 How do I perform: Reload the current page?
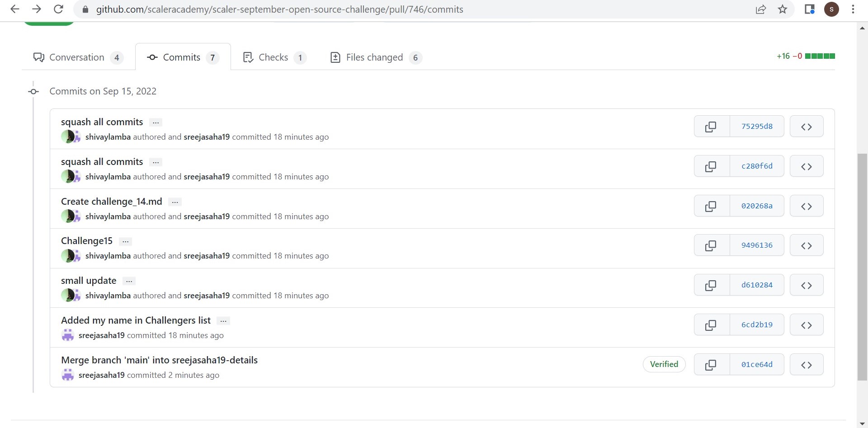[x=58, y=9]
